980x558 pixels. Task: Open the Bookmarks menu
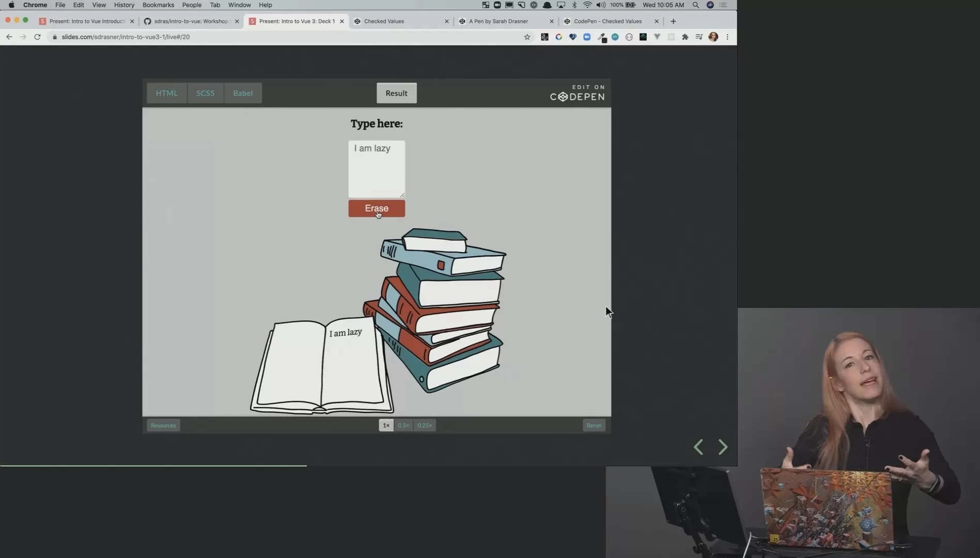click(158, 5)
